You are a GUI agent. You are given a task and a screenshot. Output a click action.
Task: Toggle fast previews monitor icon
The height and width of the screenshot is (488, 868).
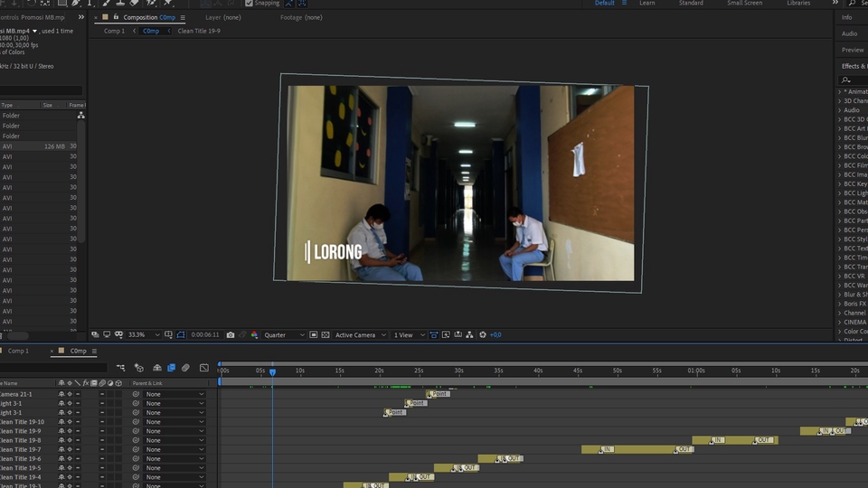(x=107, y=334)
